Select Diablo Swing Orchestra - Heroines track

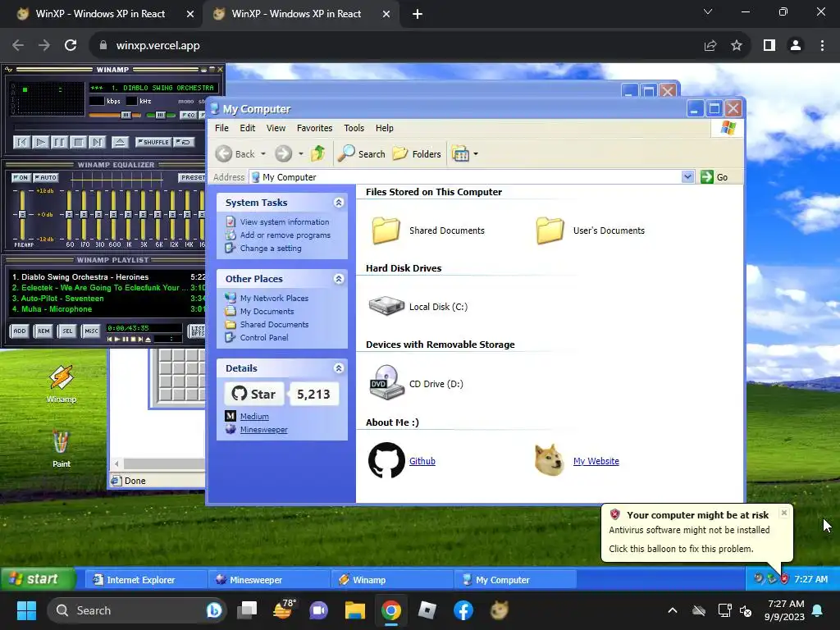pos(107,277)
